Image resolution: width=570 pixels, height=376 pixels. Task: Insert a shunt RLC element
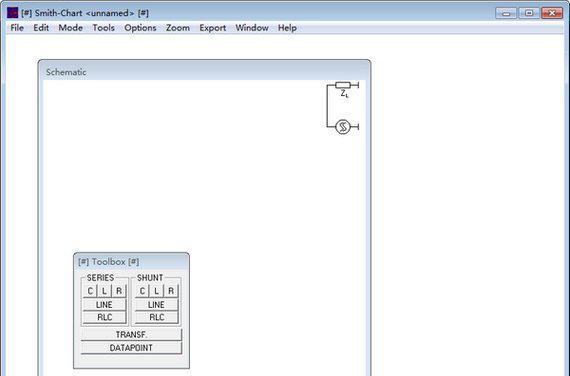click(156, 317)
